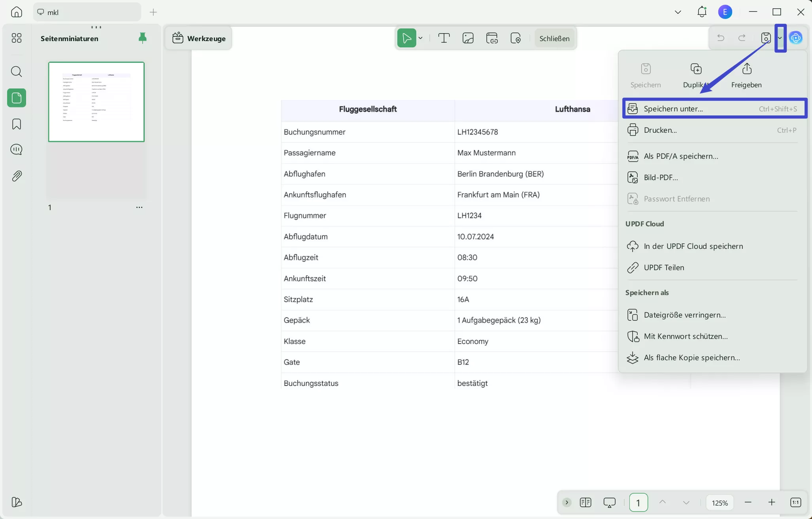Open the bookmarks panel icon
The width and height of the screenshot is (812, 519).
coord(17,124)
